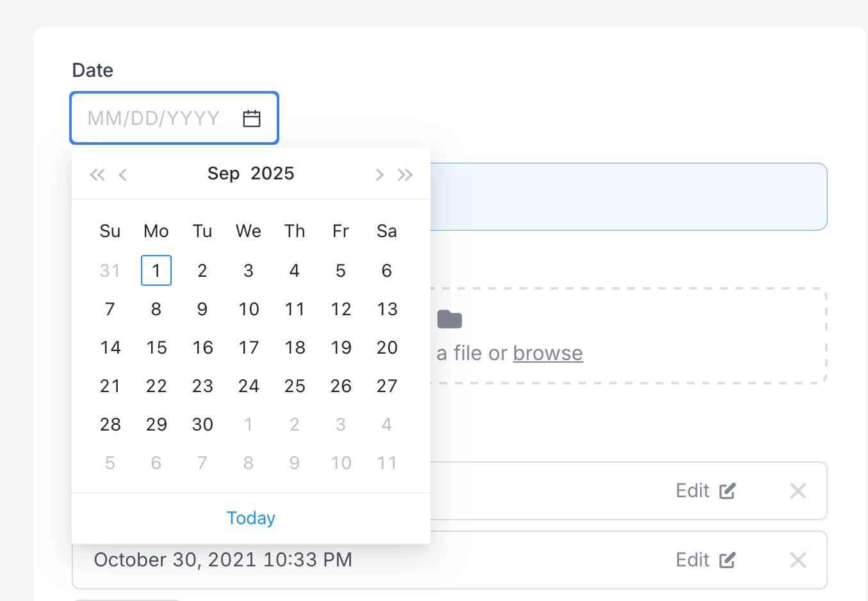Viewport: 868px width, 601px height.
Task: Advance to next month with right chevron
Action: point(379,175)
